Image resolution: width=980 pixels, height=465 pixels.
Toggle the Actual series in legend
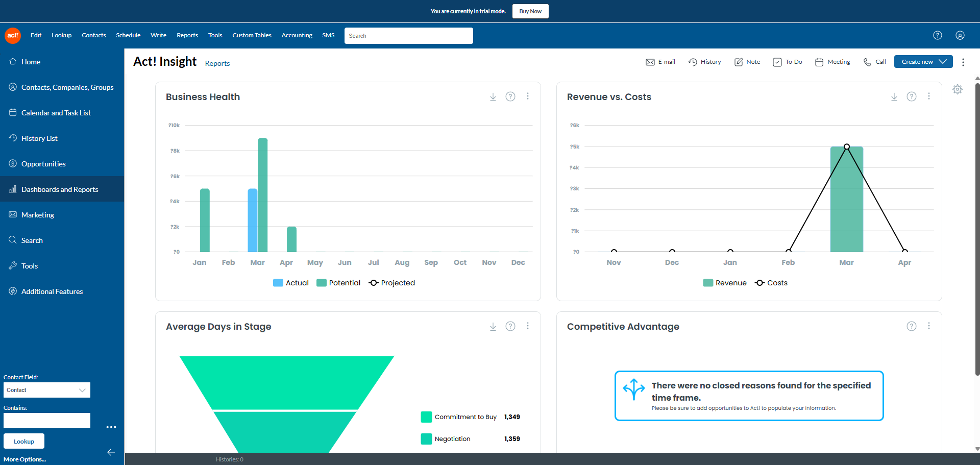click(x=291, y=283)
